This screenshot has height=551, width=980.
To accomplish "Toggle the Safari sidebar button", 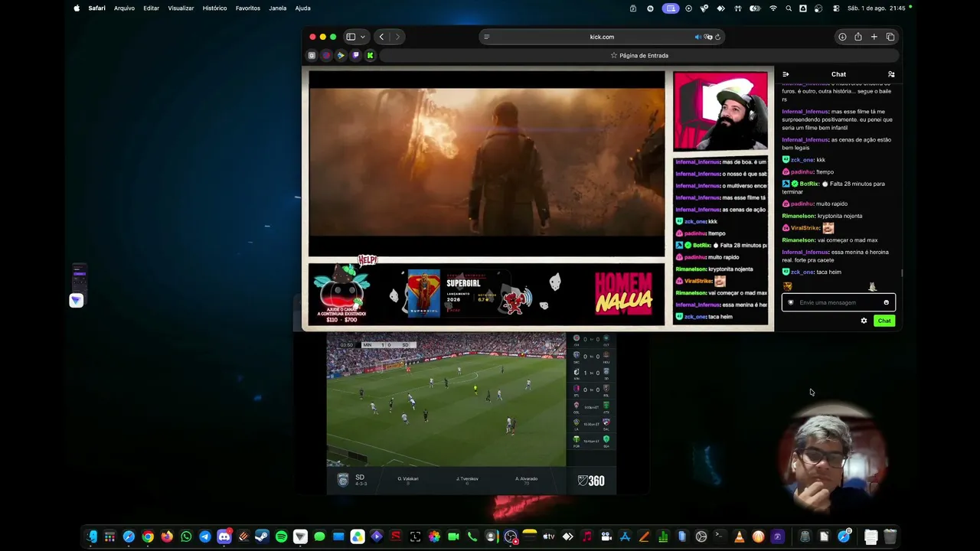I will click(351, 37).
